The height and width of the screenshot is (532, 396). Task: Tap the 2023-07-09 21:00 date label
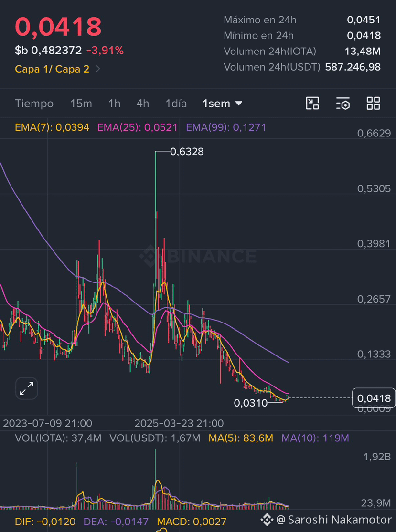48,423
